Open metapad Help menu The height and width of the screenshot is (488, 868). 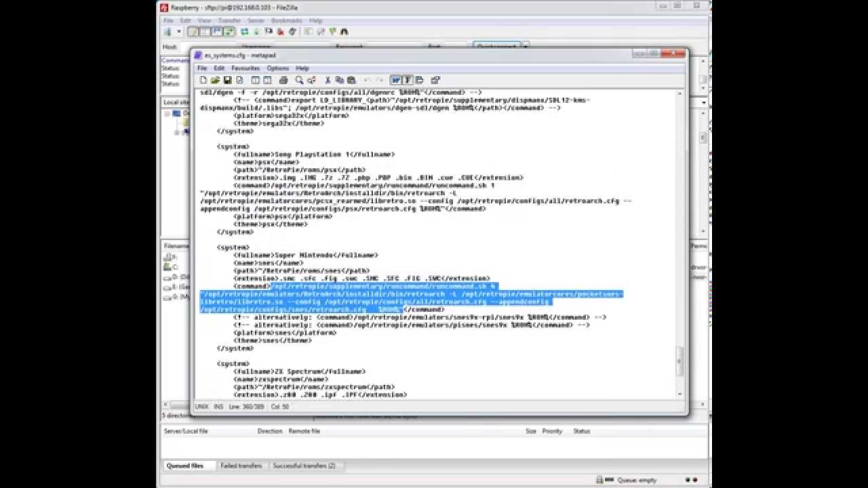pyautogui.click(x=302, y=68)
